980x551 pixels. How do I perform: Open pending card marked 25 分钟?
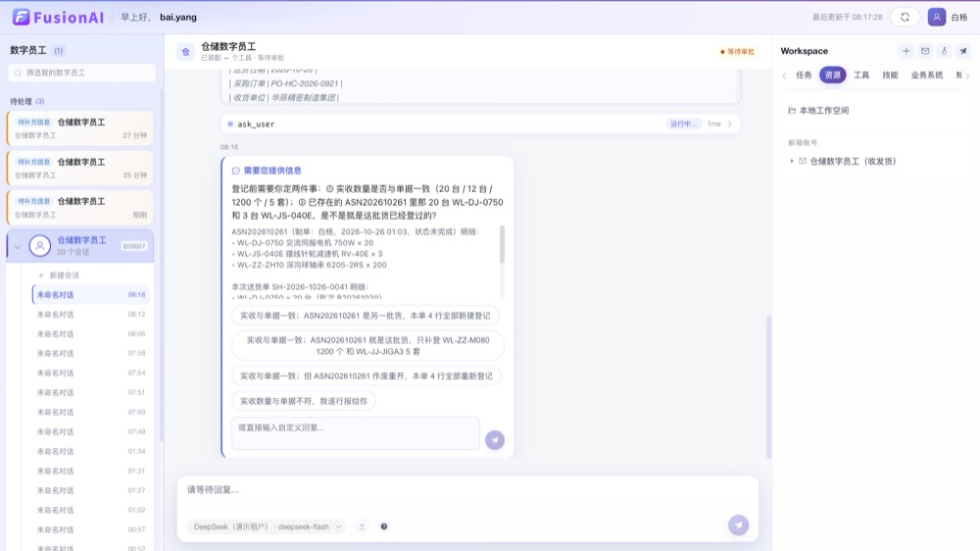tap(80, 168)
